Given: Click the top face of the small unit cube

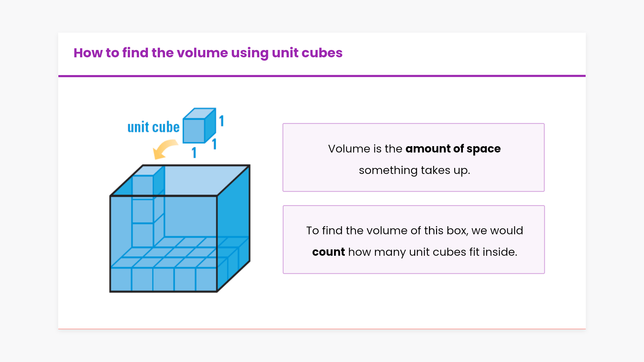Looking at the screenshot, I should pyautogui.click(x=200, y=113).
